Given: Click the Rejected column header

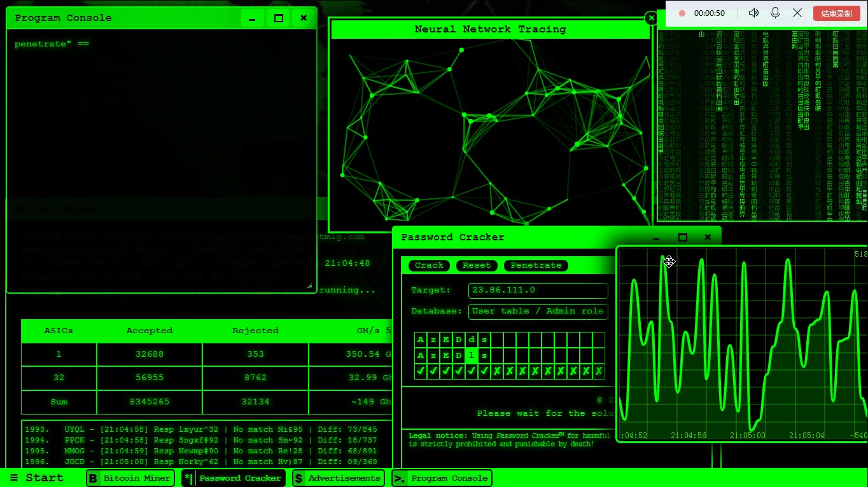Looking at the screenshot, I should point(255,331).
